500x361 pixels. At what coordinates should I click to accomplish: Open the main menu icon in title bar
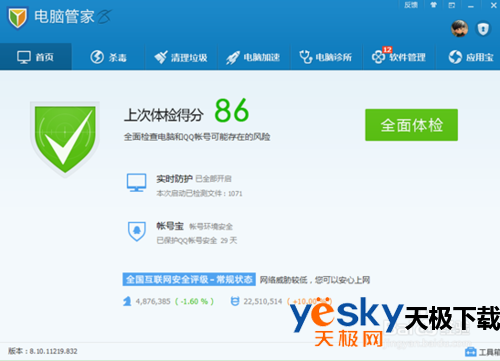(452, 5)
